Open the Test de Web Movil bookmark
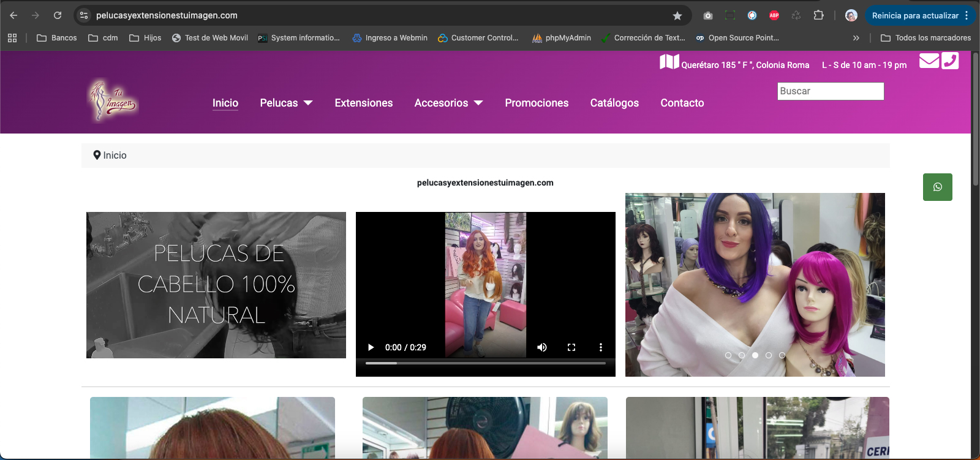980x460 pixels. (x=210, y=38)
